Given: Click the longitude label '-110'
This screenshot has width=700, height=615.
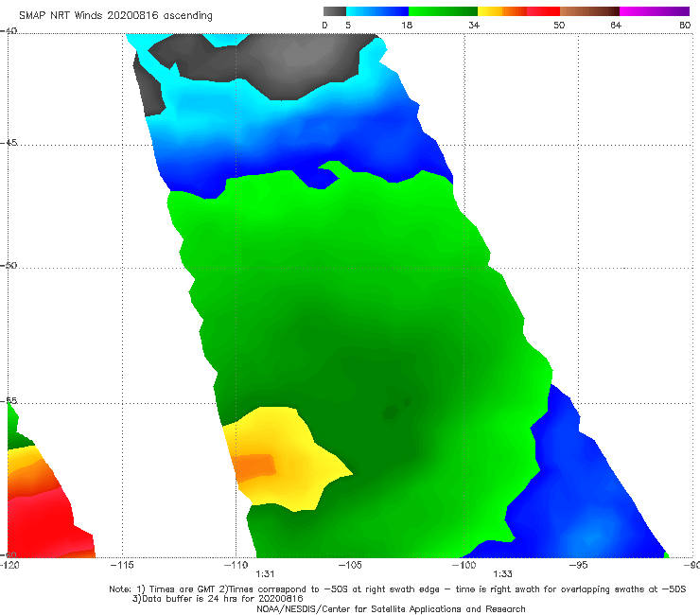Looking at the screenshot, I should pyautogui.click(x=236, y=565).
